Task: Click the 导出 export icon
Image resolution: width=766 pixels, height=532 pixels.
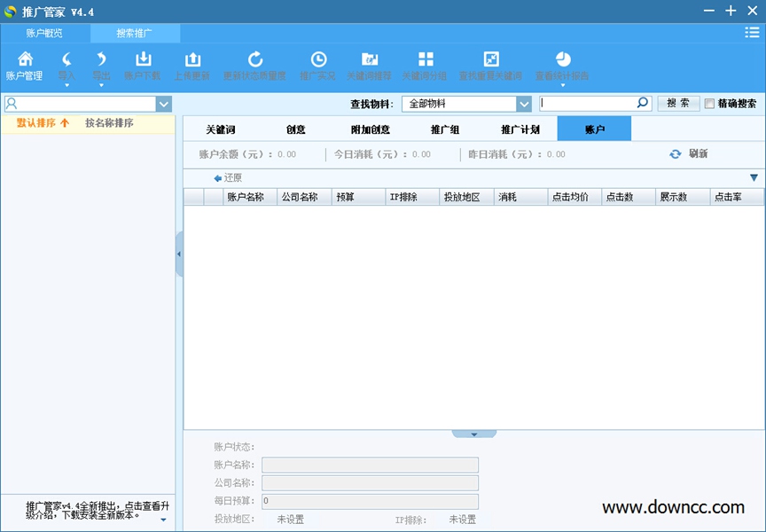Action: tap(100, 64)
